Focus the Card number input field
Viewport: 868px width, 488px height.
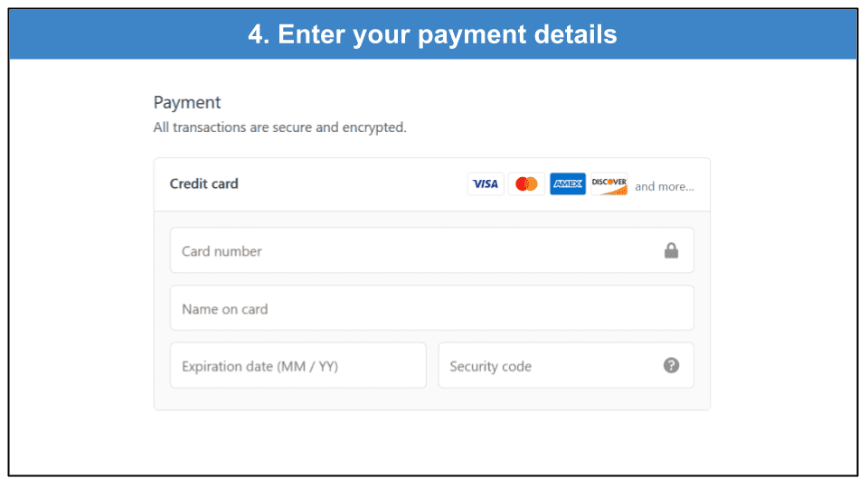pos(432,250)
